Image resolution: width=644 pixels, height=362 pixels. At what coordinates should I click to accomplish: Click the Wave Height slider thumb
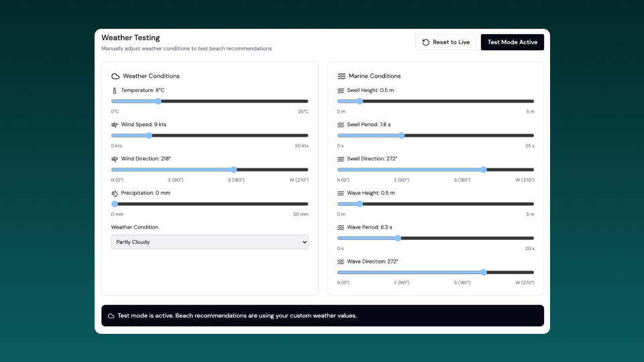[360, 204]
